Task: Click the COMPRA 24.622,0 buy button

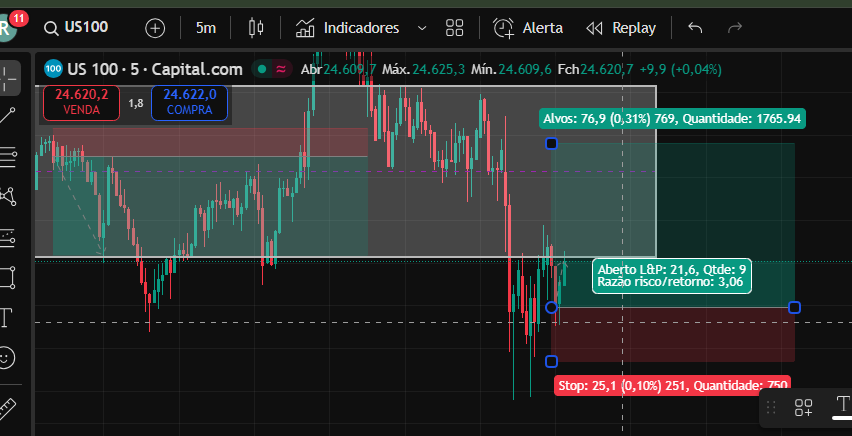Action: point(190,102)
